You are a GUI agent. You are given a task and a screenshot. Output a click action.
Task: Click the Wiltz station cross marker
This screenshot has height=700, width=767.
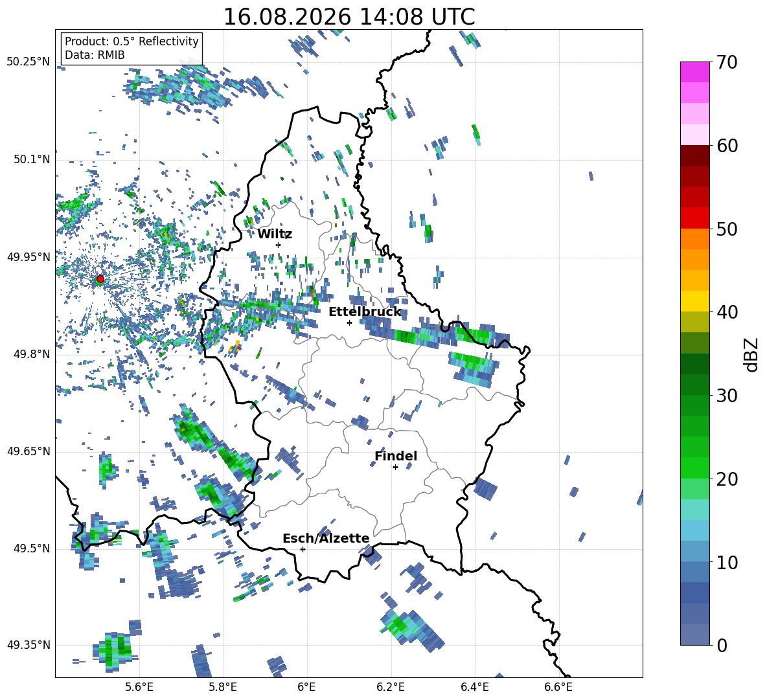pos(279,245)
